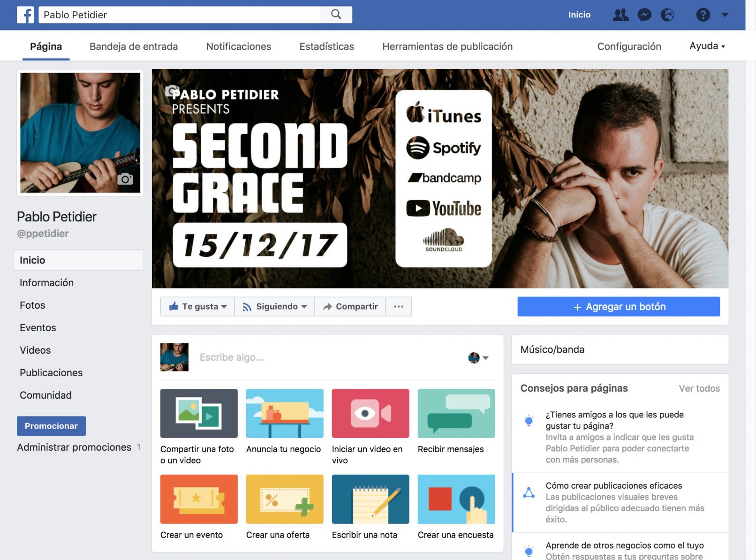
Task: Open Bandeja de entrada tab
Action: pos(134,46)
